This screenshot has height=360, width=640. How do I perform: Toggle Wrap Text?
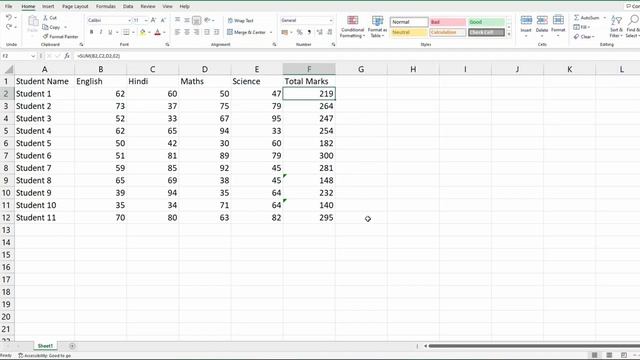(x=240, y=20)
